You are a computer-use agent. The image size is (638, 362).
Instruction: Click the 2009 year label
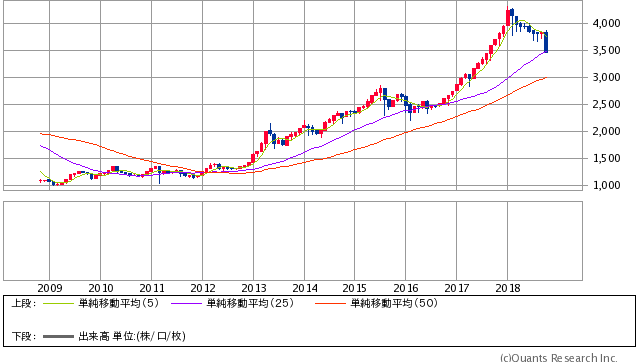tap(50, 288)
